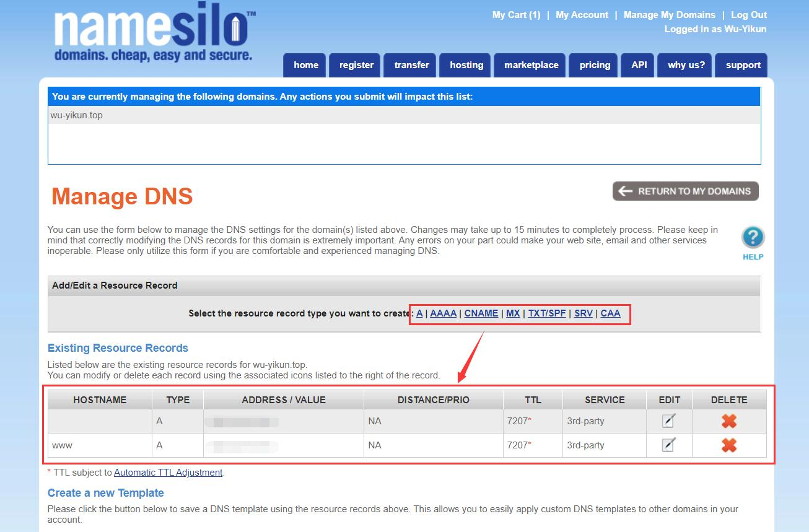
Task: Edit the www A record
Action: tap(668, 445)
